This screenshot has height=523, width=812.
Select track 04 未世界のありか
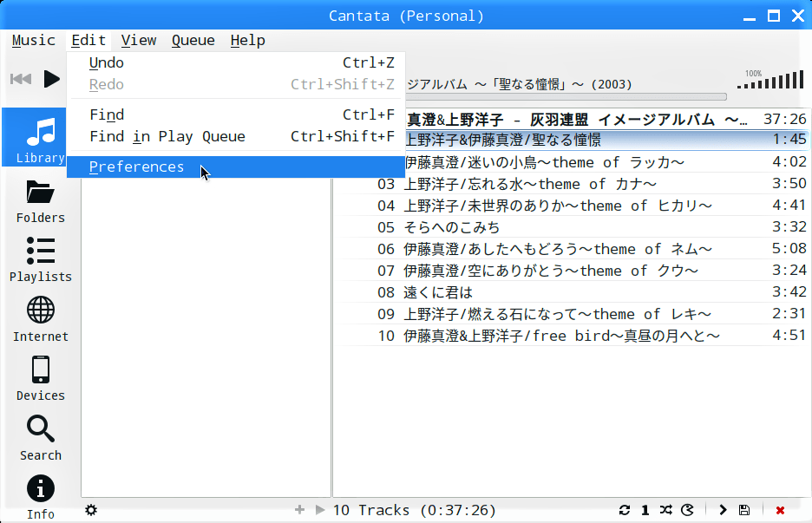(573, 206)
